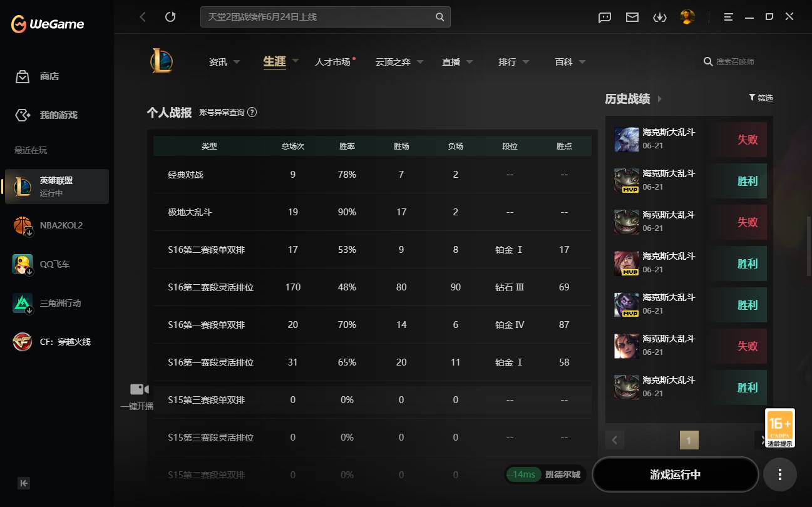Click the 极地大乱斗 row label

click(x=190, y=212)
